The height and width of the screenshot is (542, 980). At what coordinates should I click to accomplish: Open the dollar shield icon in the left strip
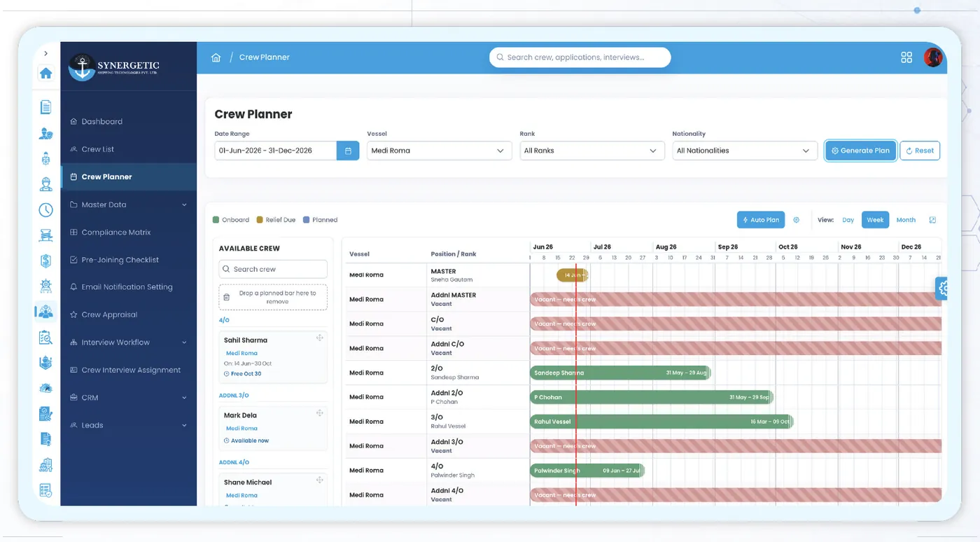(x=45, y=260)
